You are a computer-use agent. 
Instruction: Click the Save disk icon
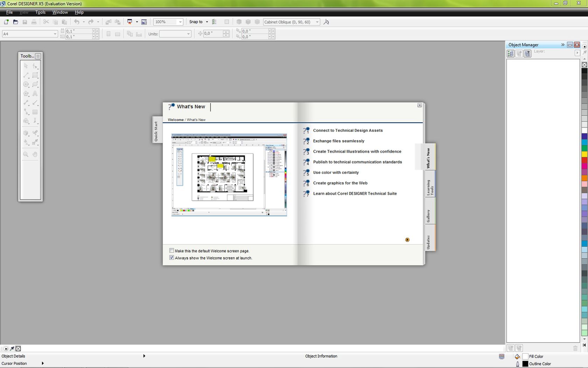point(25,22)
